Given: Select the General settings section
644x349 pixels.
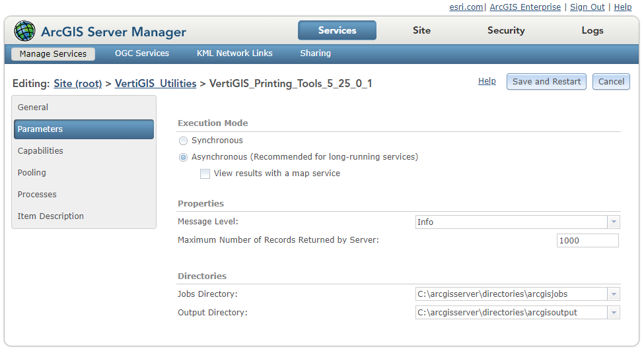Looking at the screenshot, I should click(x=84, y=108).
